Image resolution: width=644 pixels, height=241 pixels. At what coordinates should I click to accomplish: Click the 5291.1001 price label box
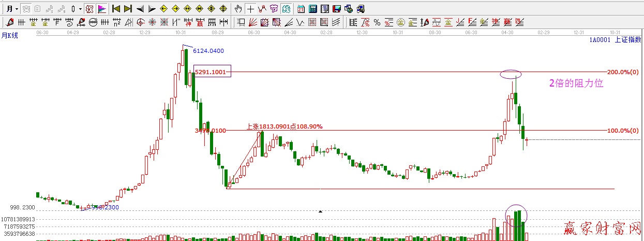coord(212,72)
